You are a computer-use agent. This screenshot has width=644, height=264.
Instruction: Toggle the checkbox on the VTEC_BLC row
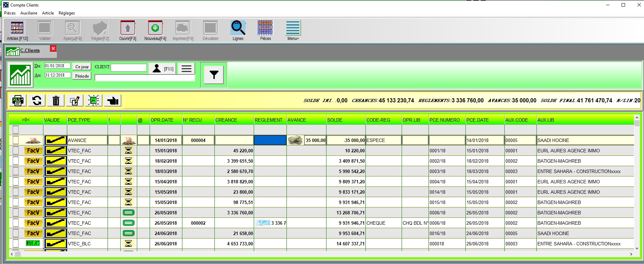[16, 244]
